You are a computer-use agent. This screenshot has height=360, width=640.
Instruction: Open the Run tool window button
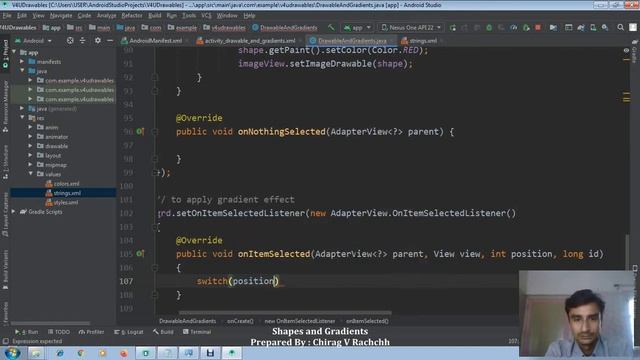(x=27, y=332)
